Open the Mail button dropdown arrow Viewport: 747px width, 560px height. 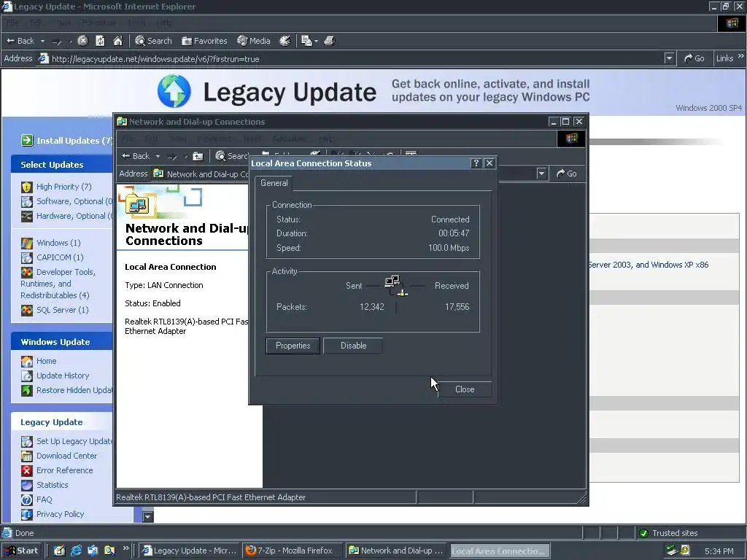316,41
